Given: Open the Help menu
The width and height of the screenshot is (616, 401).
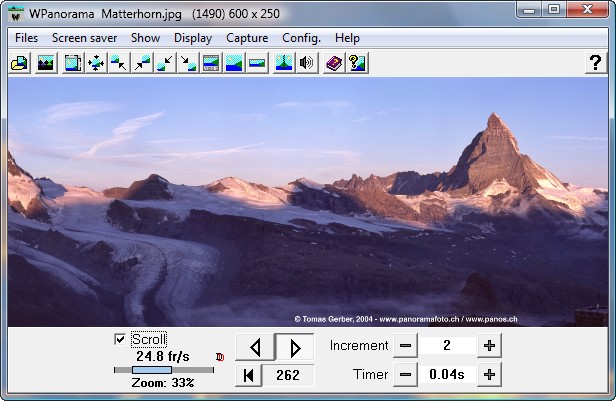Looking at the screenshot, I should coord(347,38).
